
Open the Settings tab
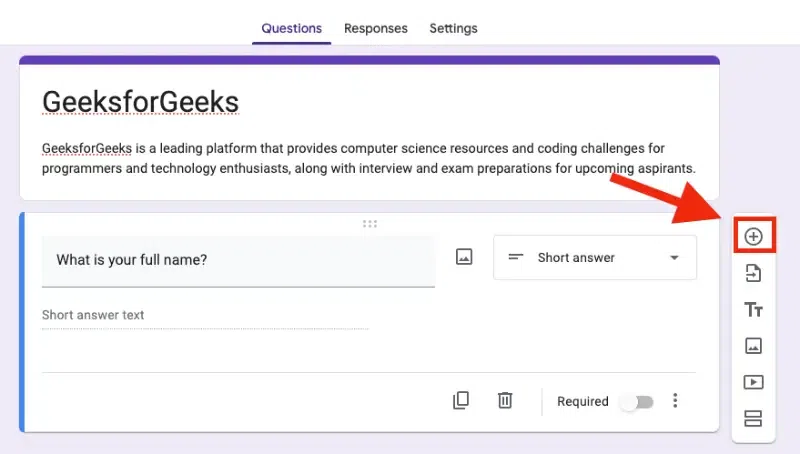pos(453,28)
